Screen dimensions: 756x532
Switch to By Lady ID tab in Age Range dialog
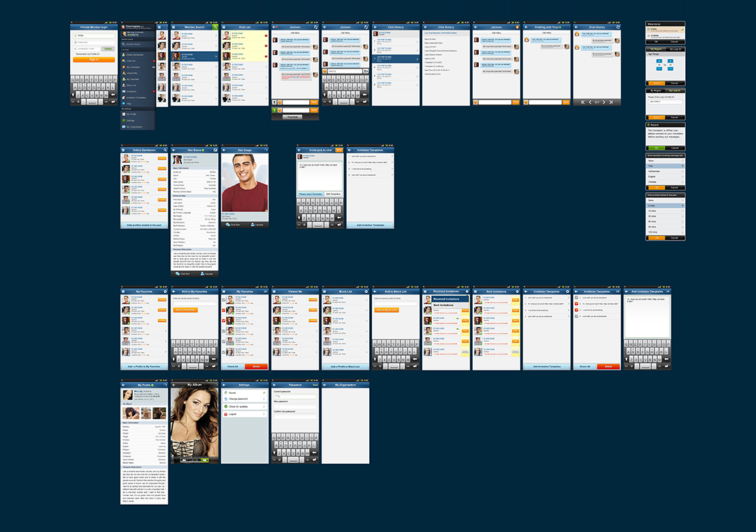point(675,49)
